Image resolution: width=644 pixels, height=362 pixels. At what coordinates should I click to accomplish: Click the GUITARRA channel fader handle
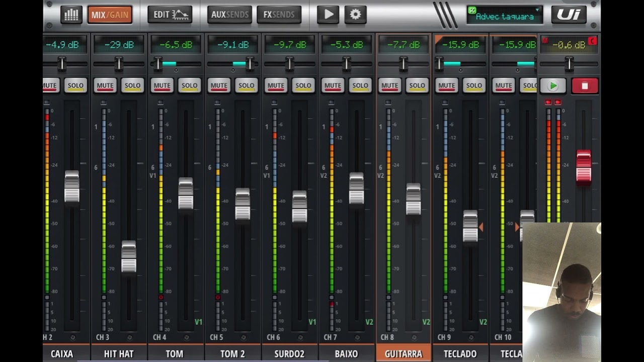(x=413, y=200)
